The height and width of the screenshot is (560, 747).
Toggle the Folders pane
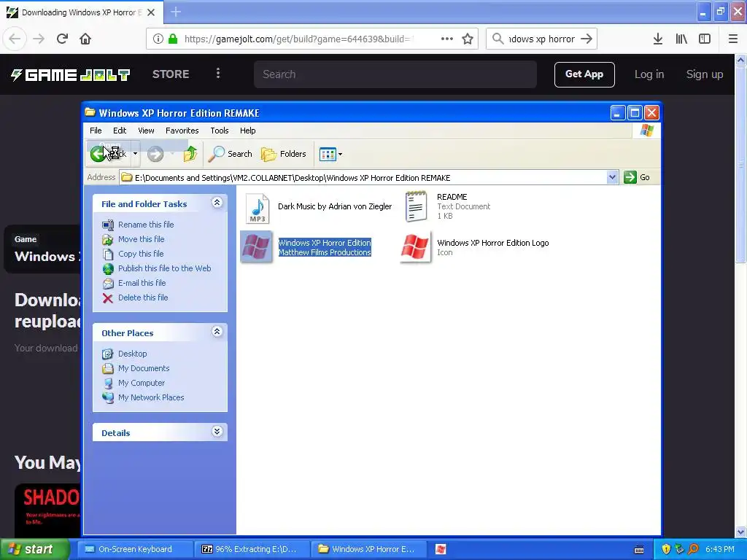coord(284,154)
